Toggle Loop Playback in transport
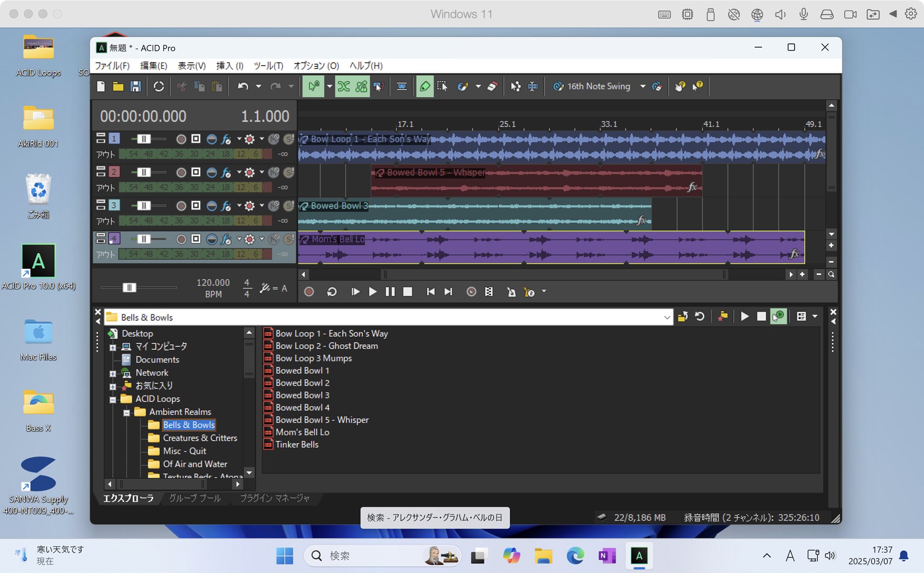This screenshot has height=573, width=924. [x=332, y=292]
